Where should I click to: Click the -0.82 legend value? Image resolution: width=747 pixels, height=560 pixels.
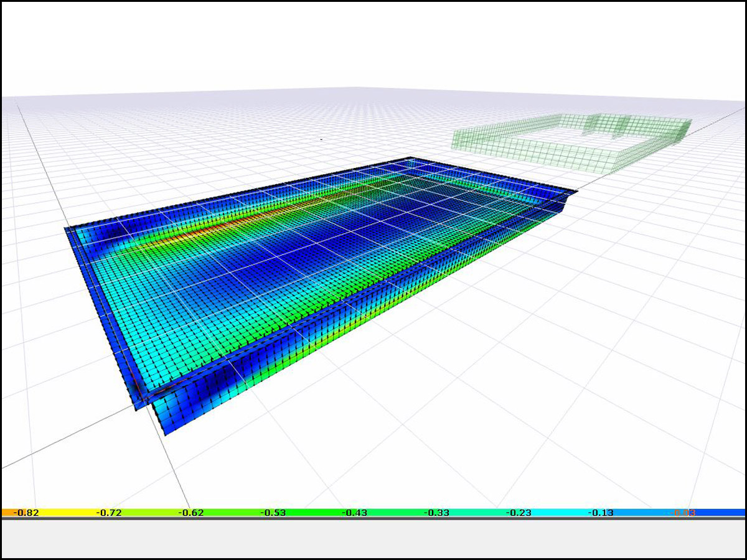27,513
